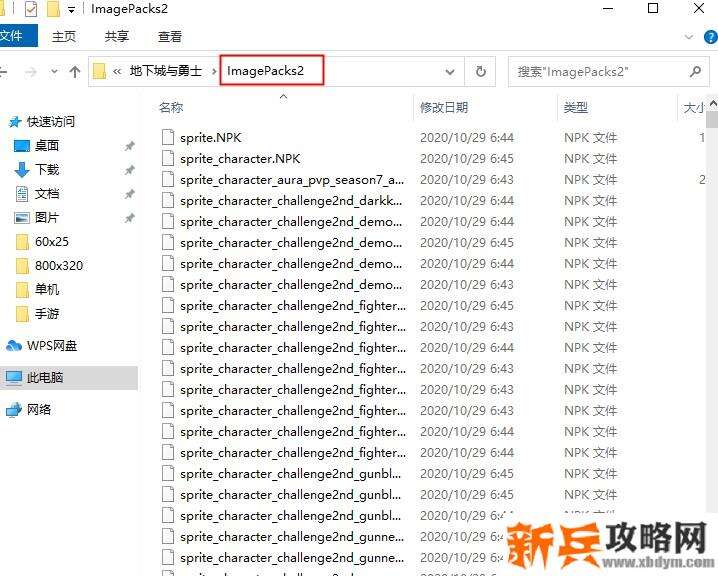This screenshot has width=718, height=576.
Task: Switch to the 共享 ribbon tab
Action: click(117, 36)
